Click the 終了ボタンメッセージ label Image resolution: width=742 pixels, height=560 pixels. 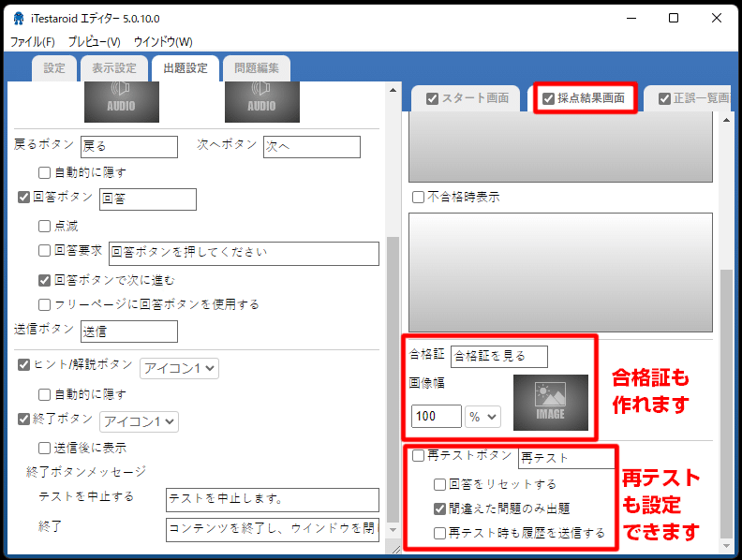point(86,472)
